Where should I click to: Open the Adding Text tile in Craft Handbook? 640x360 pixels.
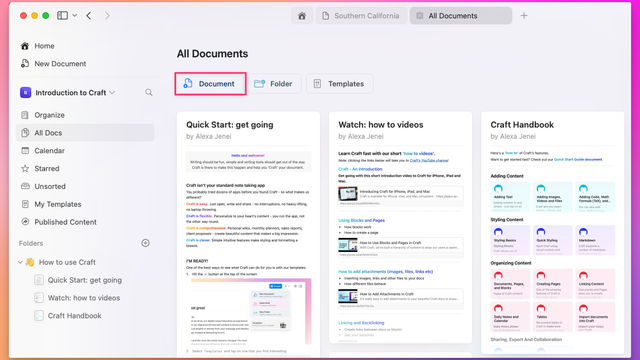[510, 197]
